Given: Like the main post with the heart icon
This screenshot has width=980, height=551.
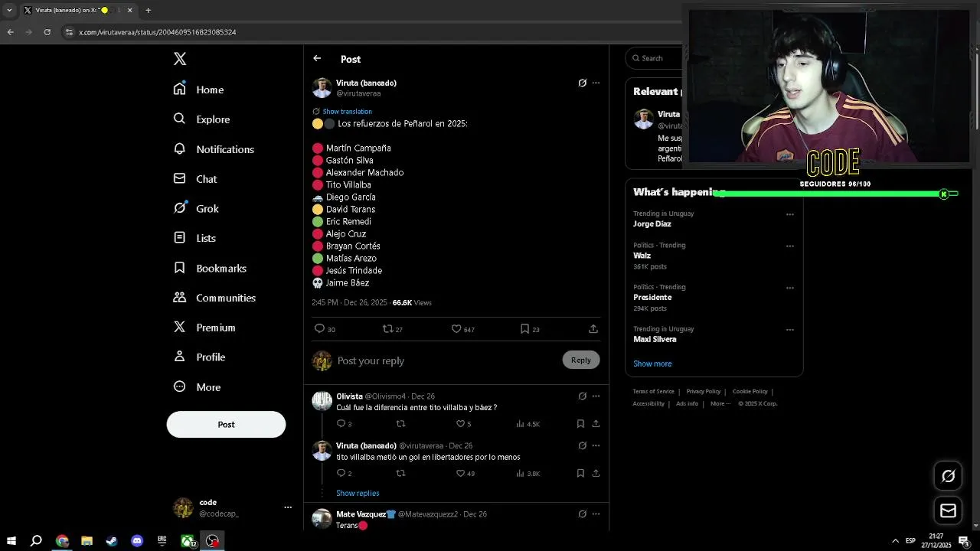Looking at the screenshot, I should pyautogui.click(x=456, y=329).
